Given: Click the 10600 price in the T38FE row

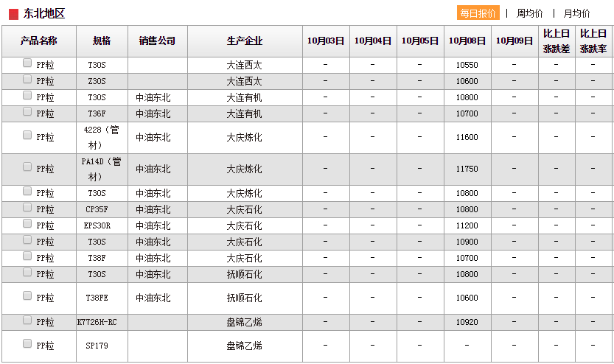Looking at the screenshot, I should tap(467, 298).
